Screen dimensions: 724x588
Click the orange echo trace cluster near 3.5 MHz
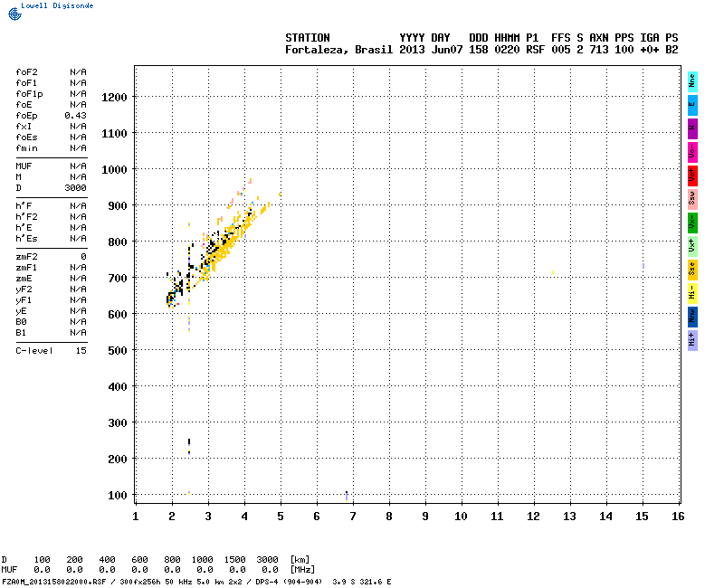click(x=226, y=242)
